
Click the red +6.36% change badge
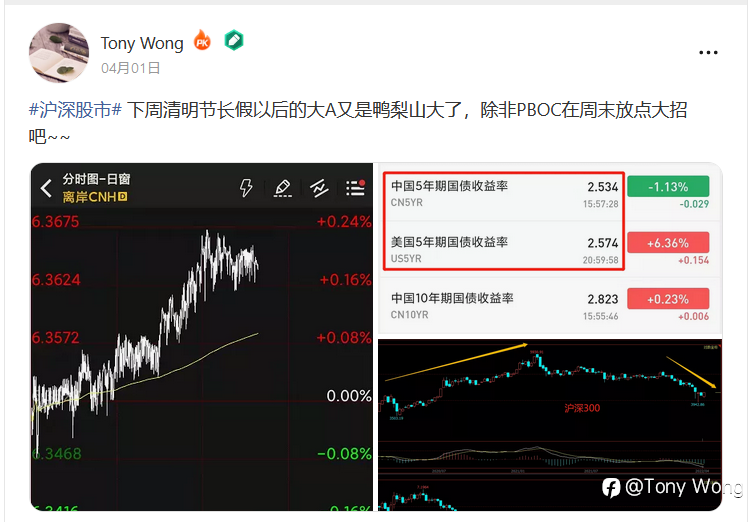[x=668, y=243]
